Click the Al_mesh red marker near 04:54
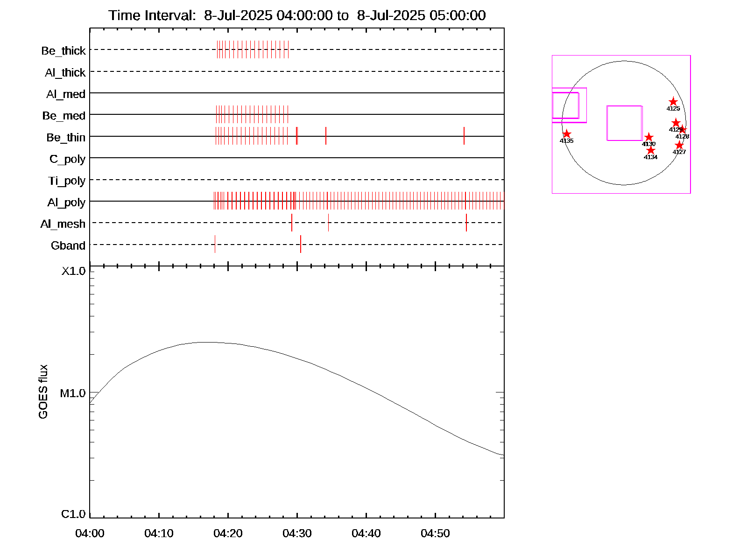Screen dimensions: 747x560 click(x=466, y=223)
